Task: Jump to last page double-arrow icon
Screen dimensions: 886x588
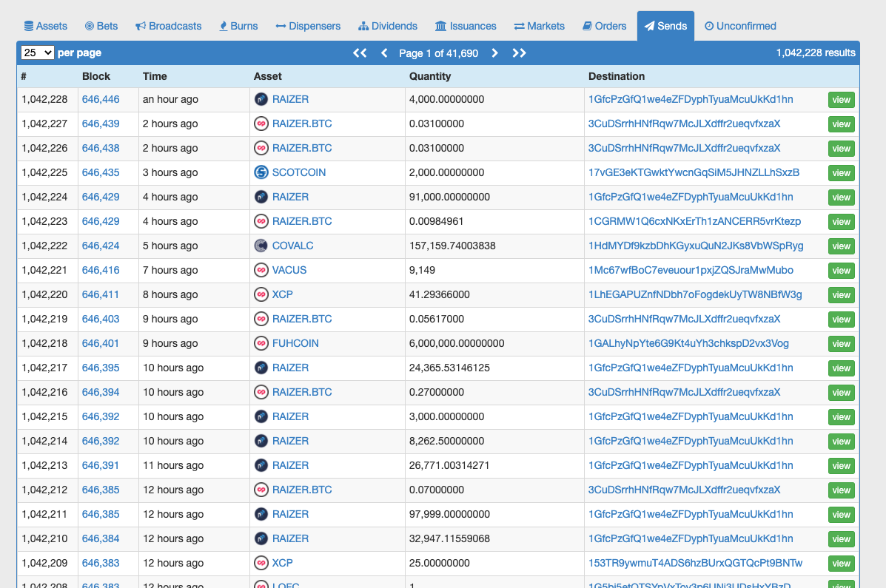Action: tap(519, 53)
